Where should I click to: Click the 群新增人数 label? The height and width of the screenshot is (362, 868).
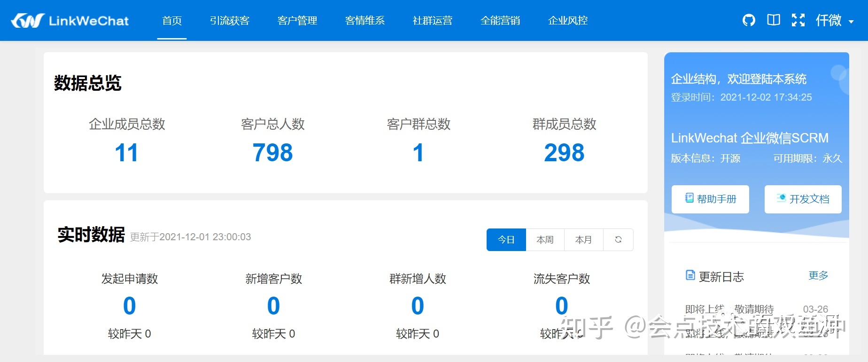coord(418,279)
